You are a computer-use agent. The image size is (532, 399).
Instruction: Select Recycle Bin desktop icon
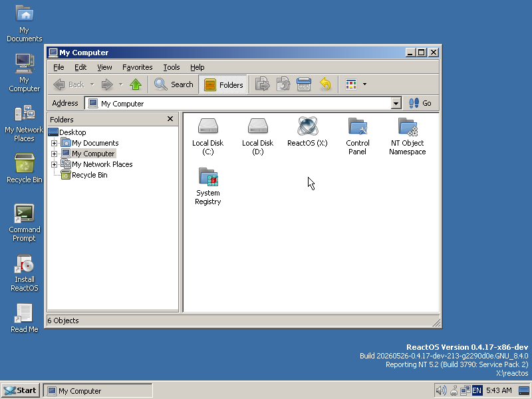[25, 168]
